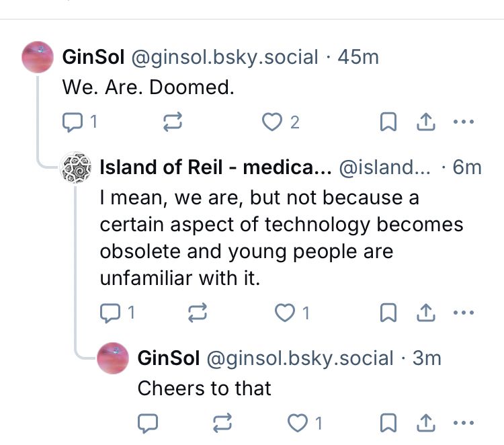Like the "Cheers to that" post
504x445 pixels.
[x=296, y=423]
